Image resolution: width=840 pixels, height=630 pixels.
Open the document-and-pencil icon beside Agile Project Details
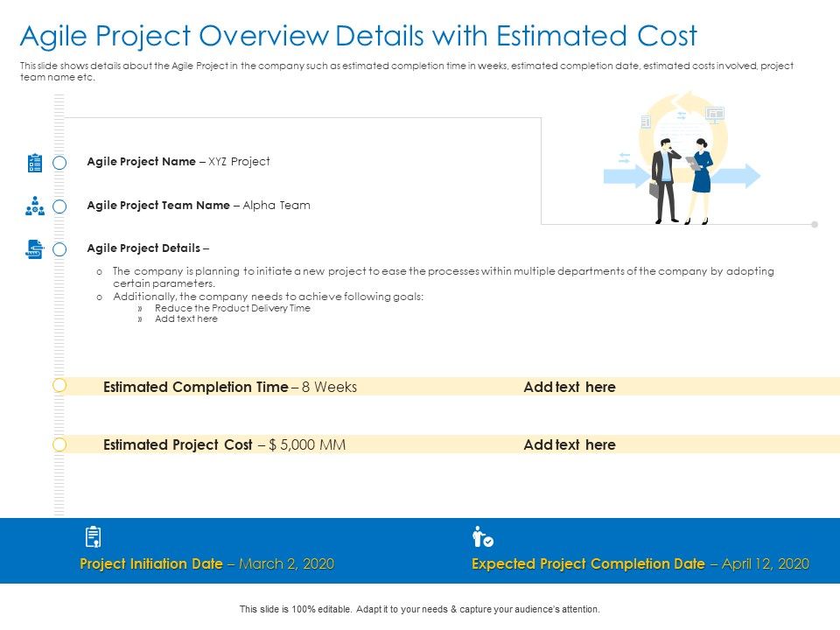click(x=35, y=248)
